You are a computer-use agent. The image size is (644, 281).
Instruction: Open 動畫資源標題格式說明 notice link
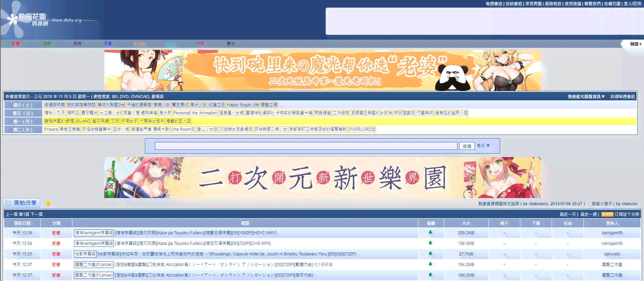pos(531,204)
